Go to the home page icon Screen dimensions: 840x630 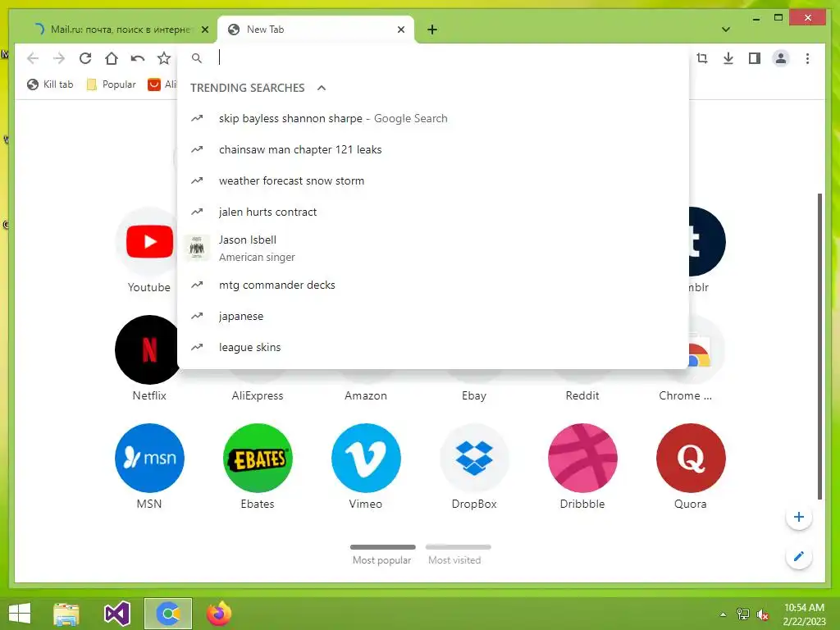[x=112, y=58]
